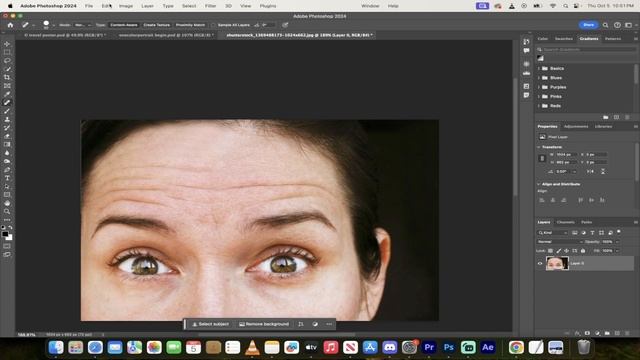Image resolution: width=640 pixels, height=360 pixels.
Task: Open the Image menu
Action: coord(126,6)
